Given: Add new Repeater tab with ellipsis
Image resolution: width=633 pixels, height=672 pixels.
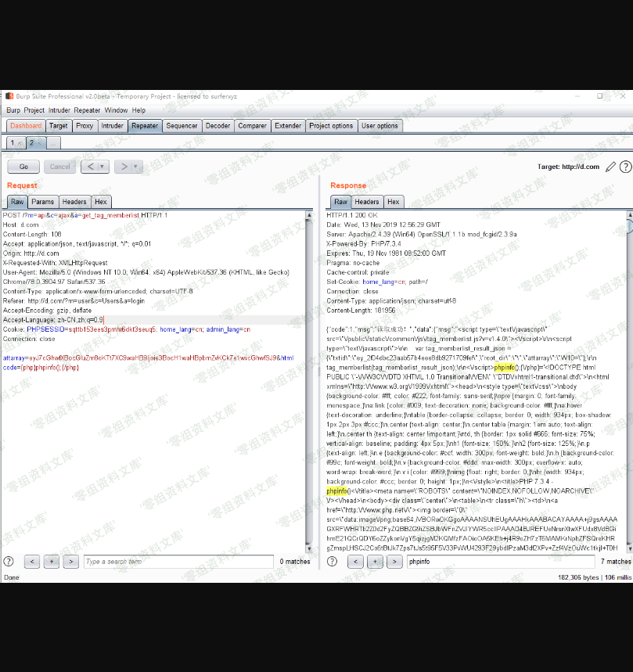Looking at the screenshot, I should [x=52, y=143].
